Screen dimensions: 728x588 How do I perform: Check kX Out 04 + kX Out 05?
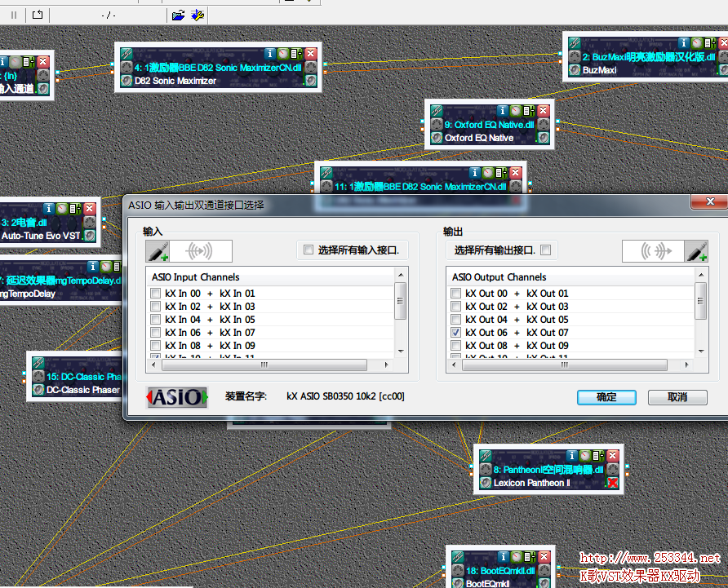[456, 320]
